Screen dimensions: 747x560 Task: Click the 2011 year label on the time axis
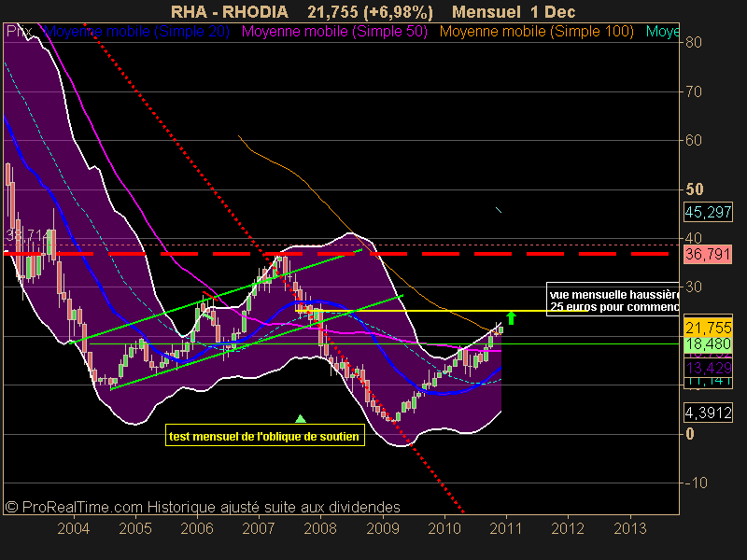coord(506,528)
